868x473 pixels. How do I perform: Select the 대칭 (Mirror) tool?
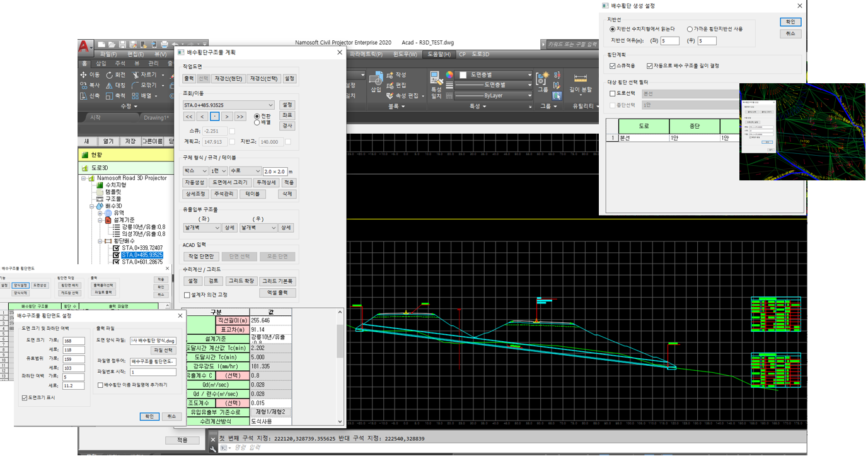115,85
